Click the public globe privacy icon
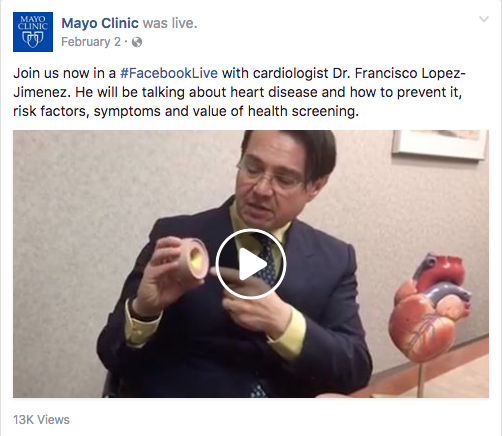This screenshot has height=436, width=502. (x=137, y=42)
